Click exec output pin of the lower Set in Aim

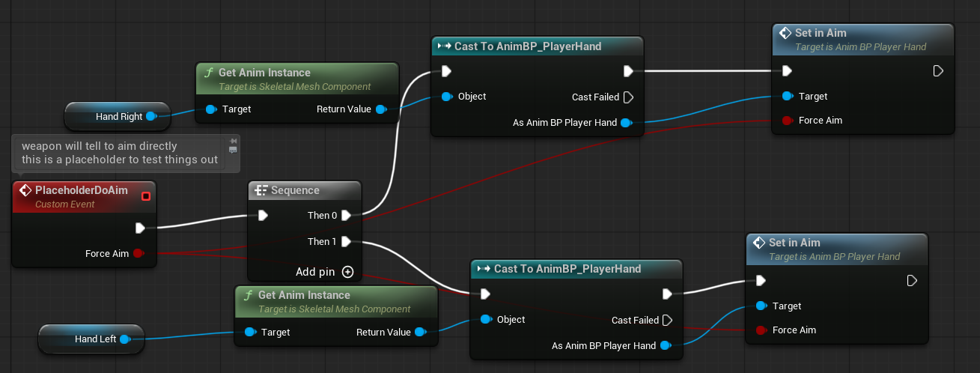click(x=911, y=281)
